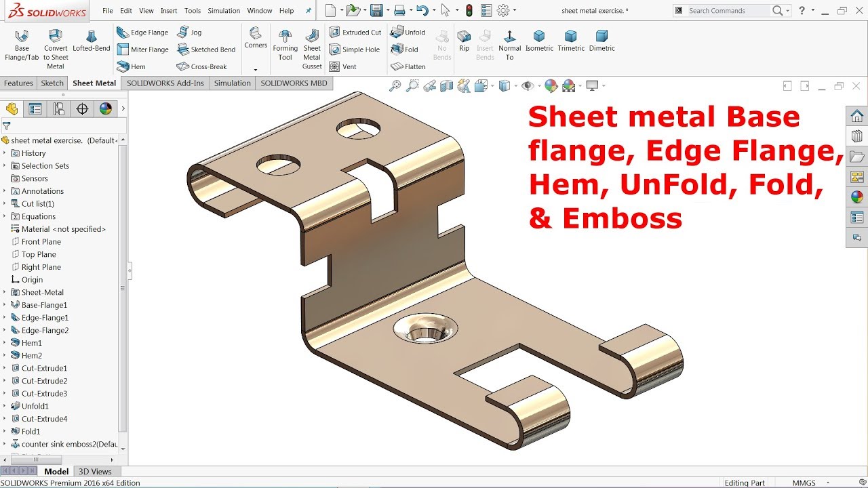Image resolution: width=868 pixels, height=488 pixels.
Task: Expand the Annotations tree node
Action: click(x=5, y=191)
